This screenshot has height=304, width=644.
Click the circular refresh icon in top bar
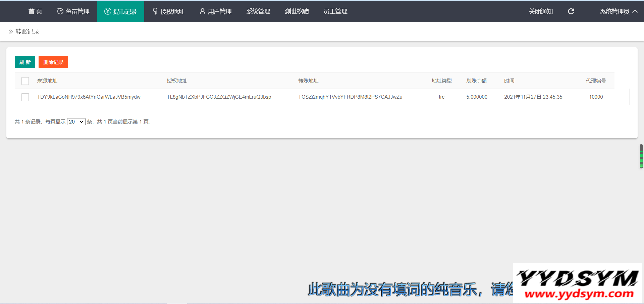tap(571, 11)
